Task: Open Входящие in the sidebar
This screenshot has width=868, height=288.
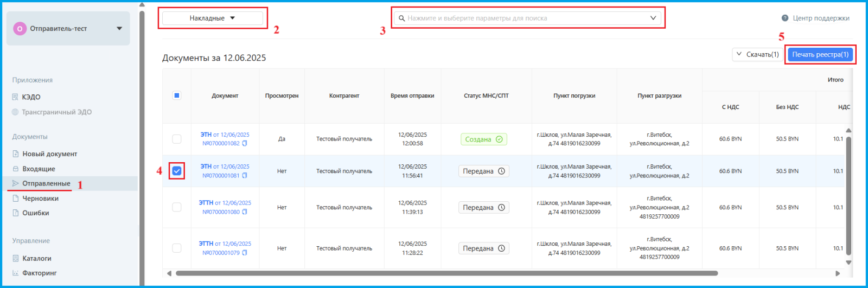Action: click(x=39, y=169)
